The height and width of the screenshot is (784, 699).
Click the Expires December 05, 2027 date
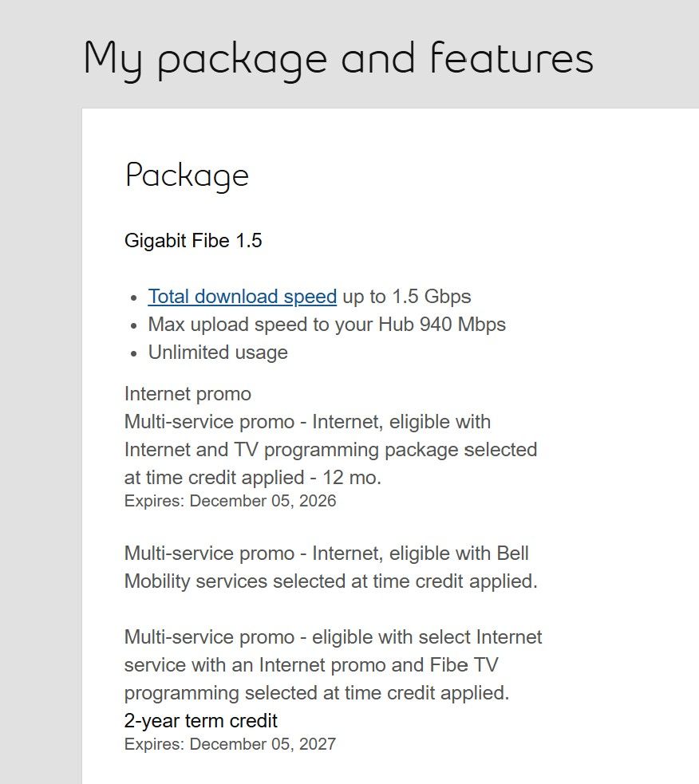click(x=230, y=744)
